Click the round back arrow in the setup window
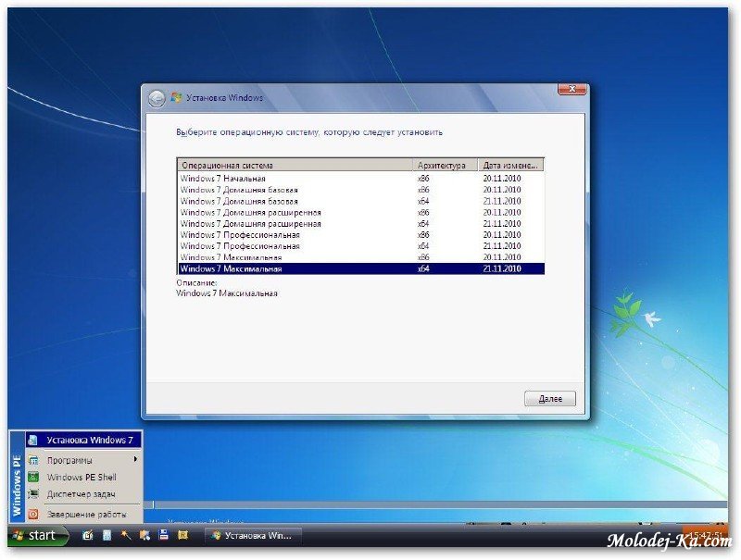This screenshot has height=560, width=741. click(x=157, y=98)
